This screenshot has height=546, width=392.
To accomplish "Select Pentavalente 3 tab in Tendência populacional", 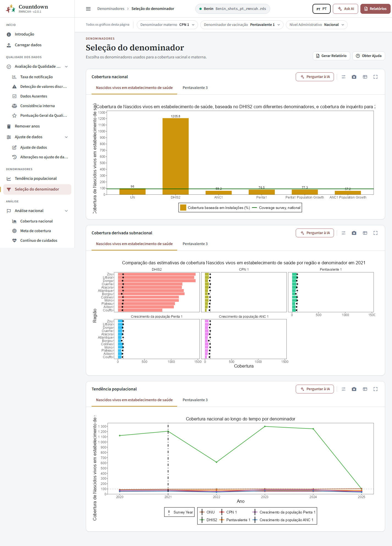I will [195, 400].
